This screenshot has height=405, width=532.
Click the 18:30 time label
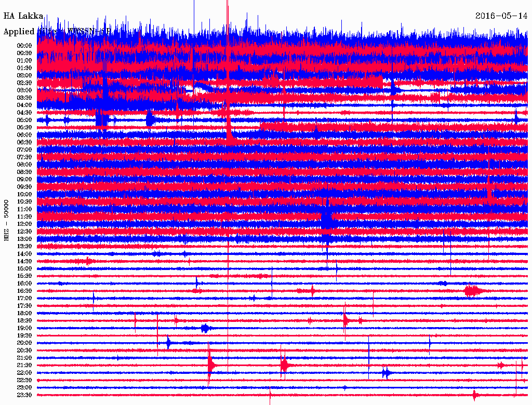tap(24, 321)
